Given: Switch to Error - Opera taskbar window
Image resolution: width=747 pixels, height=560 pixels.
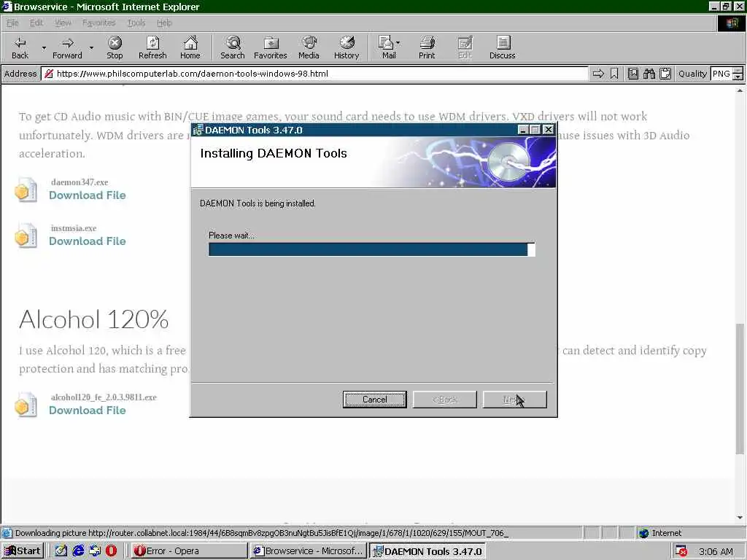Looking at the screenshot, I should [x=189, y=551].
